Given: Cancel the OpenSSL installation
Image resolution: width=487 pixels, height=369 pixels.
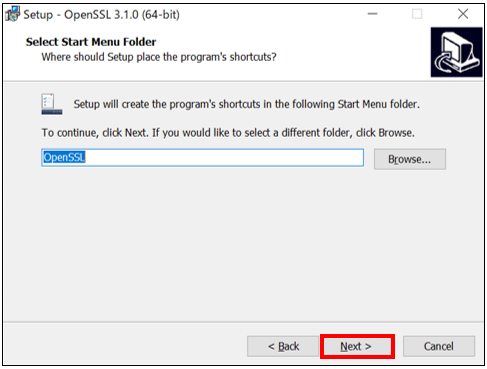Looking at the screenshot, I should tap(439, 346).
